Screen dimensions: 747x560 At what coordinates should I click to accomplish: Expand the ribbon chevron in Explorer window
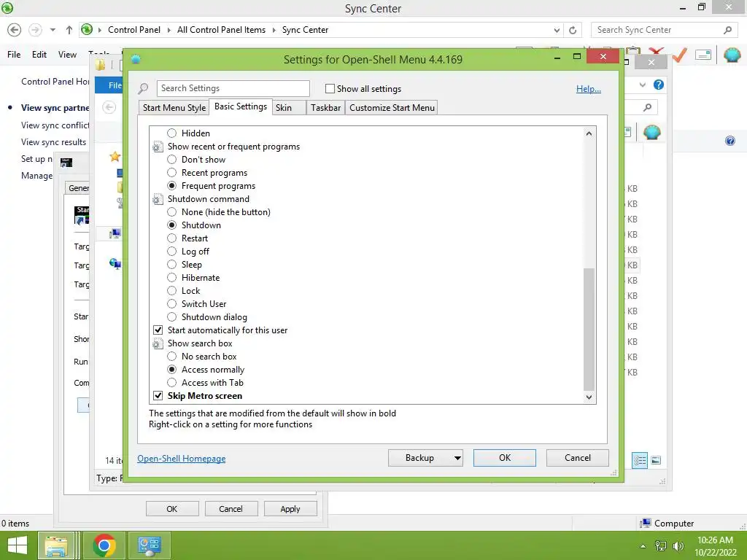[643, 85]
